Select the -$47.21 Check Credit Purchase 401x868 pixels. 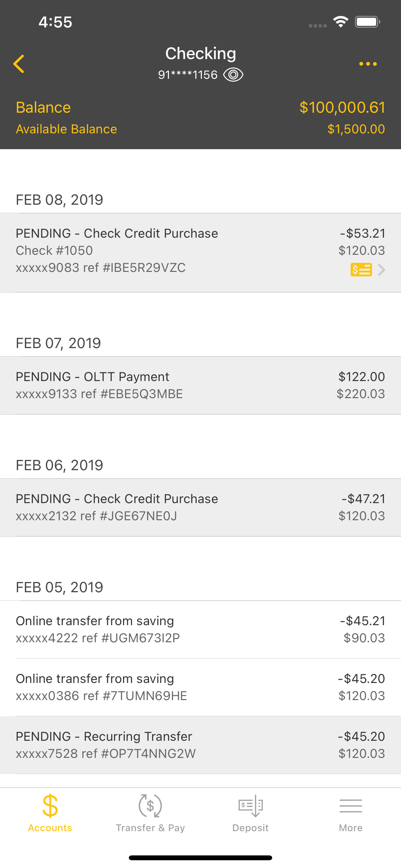[x=200, y=507]
